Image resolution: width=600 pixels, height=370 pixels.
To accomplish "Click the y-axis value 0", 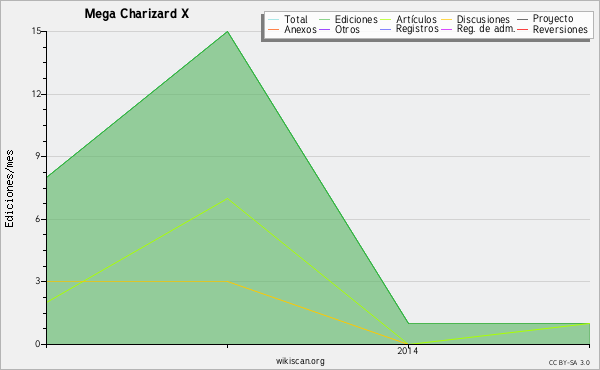I will 38,344.
